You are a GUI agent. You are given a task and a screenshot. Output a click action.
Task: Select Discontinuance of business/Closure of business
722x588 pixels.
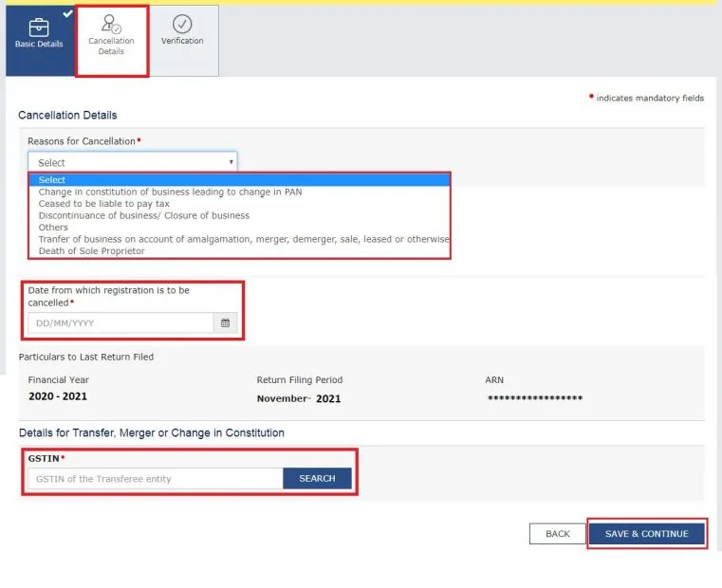[x=239, y=215]
